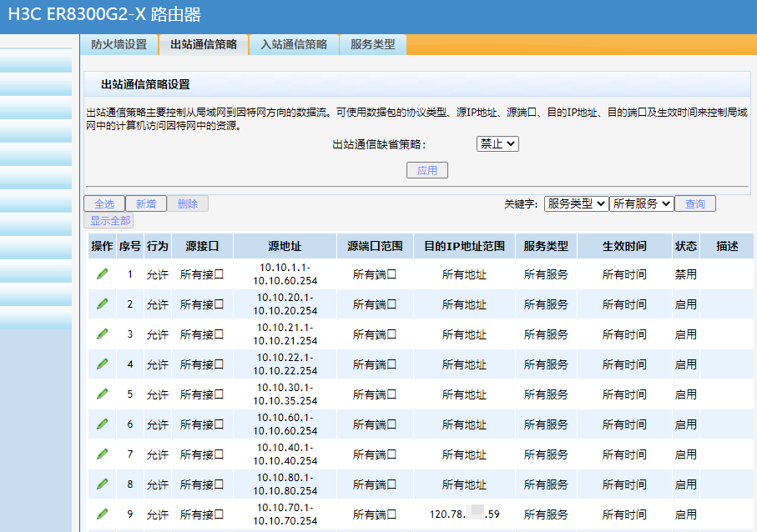Open the default outbound policy 禁止 dropdown

click(497, 143)
